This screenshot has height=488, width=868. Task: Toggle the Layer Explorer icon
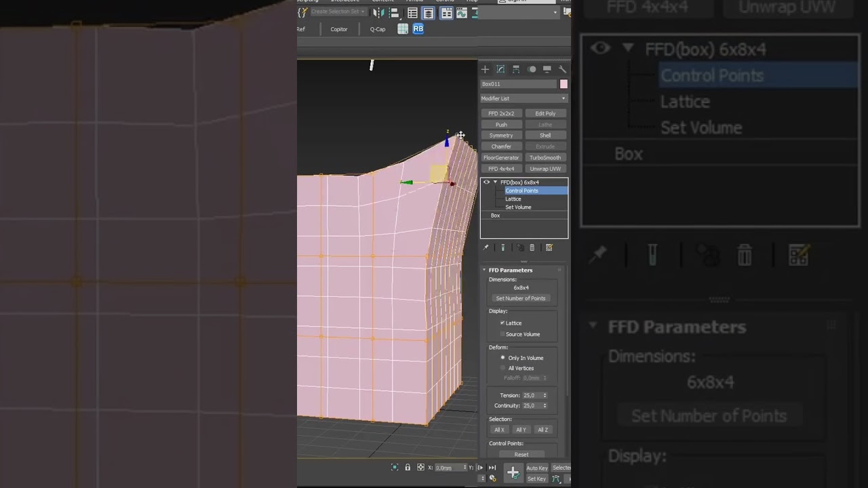[429, 13]
